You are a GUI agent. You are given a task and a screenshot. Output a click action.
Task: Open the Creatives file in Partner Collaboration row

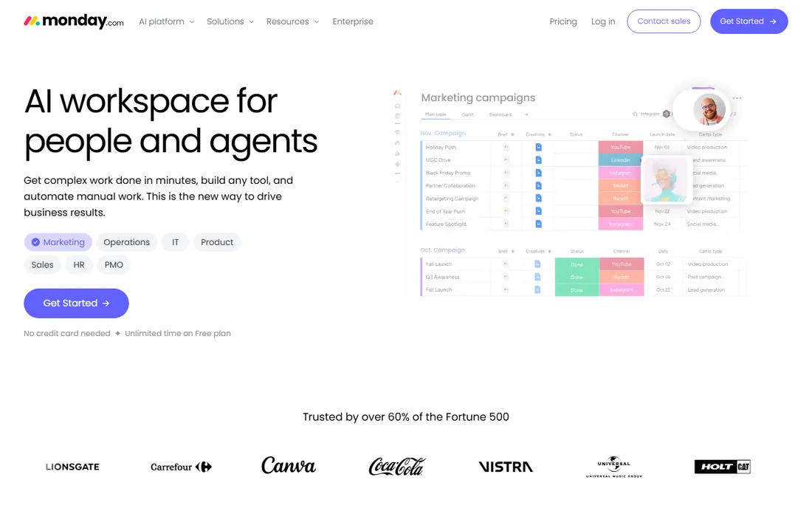[538, 185]
